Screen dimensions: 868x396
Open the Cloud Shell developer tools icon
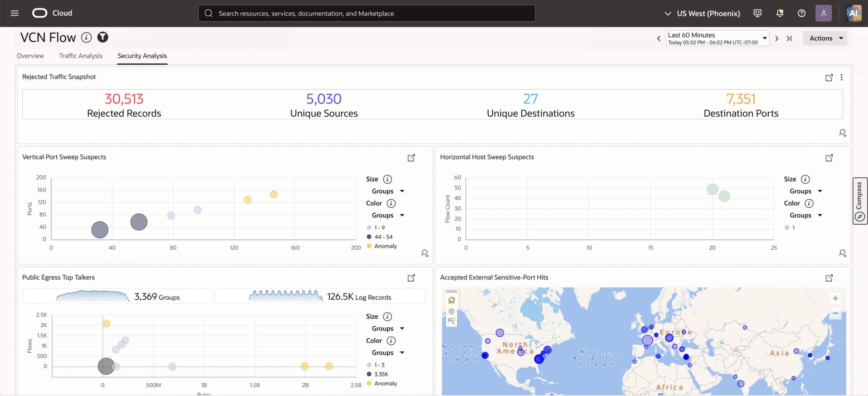(757, 13)
